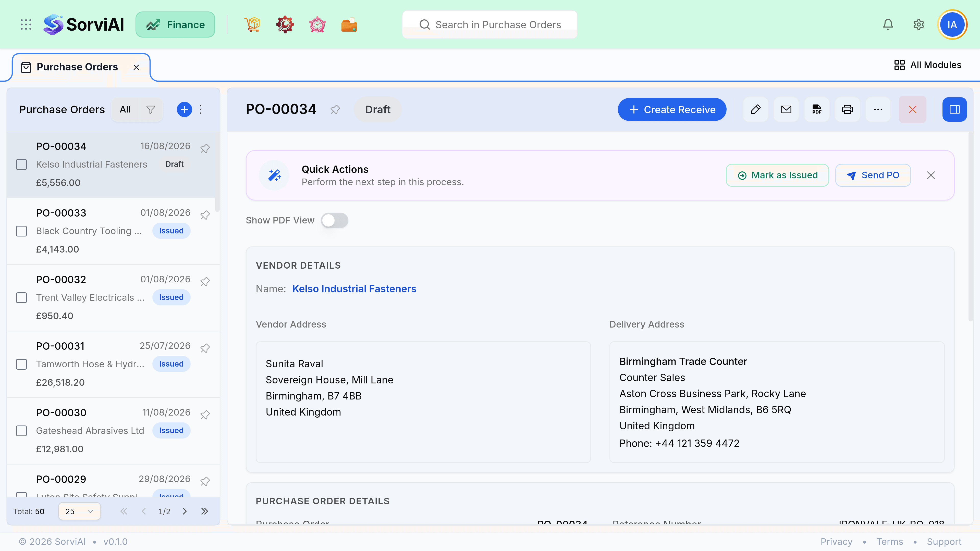Open the list filter funnel icon
The width and height of the screenshot is (980, 551).
[x=151, y=109]
